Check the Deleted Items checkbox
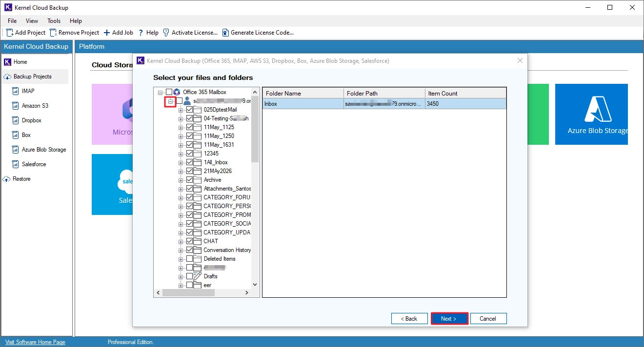Image resolution: width=644 pixels, height=347 pixels. click(189, 259)
